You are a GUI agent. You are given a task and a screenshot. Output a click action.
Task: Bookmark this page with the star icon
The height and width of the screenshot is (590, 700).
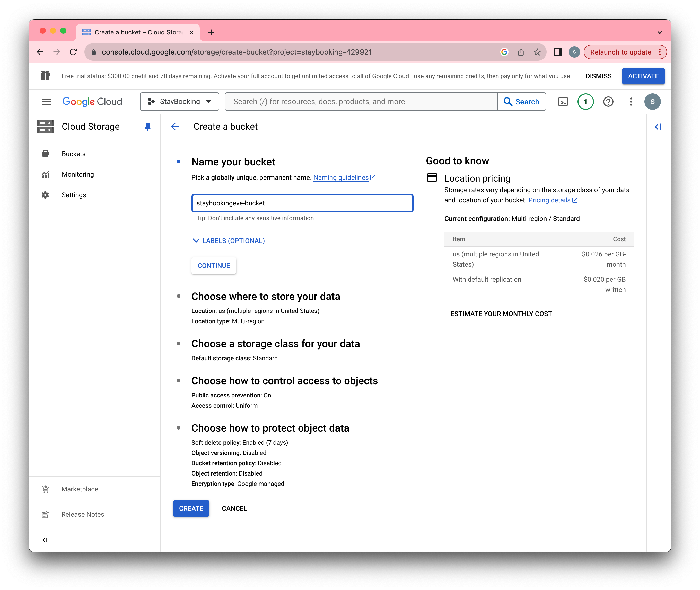pos(537,52)
